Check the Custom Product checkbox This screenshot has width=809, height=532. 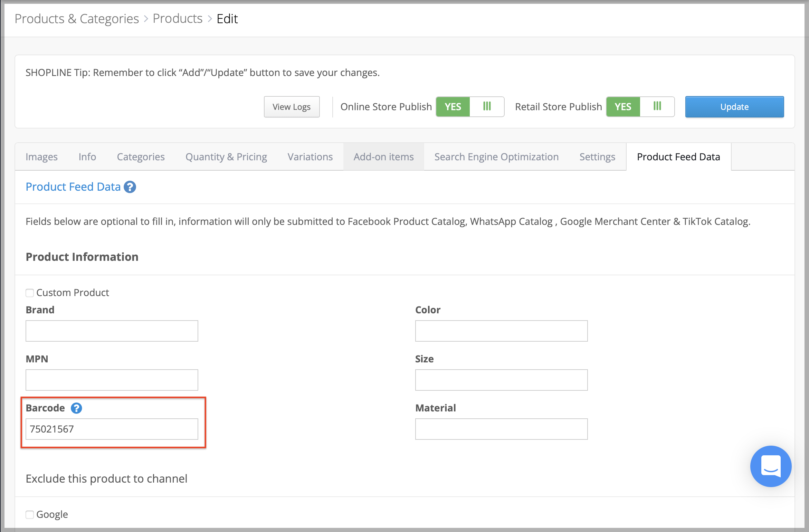[x=30, y=293]
